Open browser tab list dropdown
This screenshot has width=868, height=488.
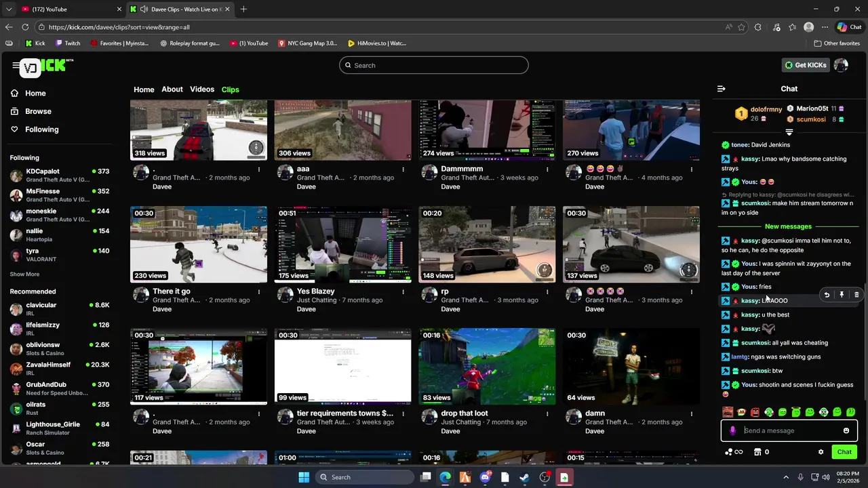(9, 9)
